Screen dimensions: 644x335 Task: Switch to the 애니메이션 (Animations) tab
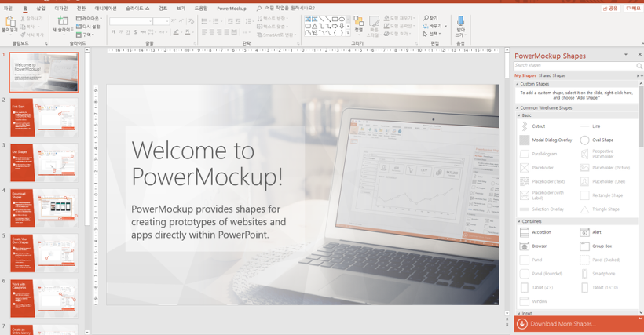[x=105, y=8]
